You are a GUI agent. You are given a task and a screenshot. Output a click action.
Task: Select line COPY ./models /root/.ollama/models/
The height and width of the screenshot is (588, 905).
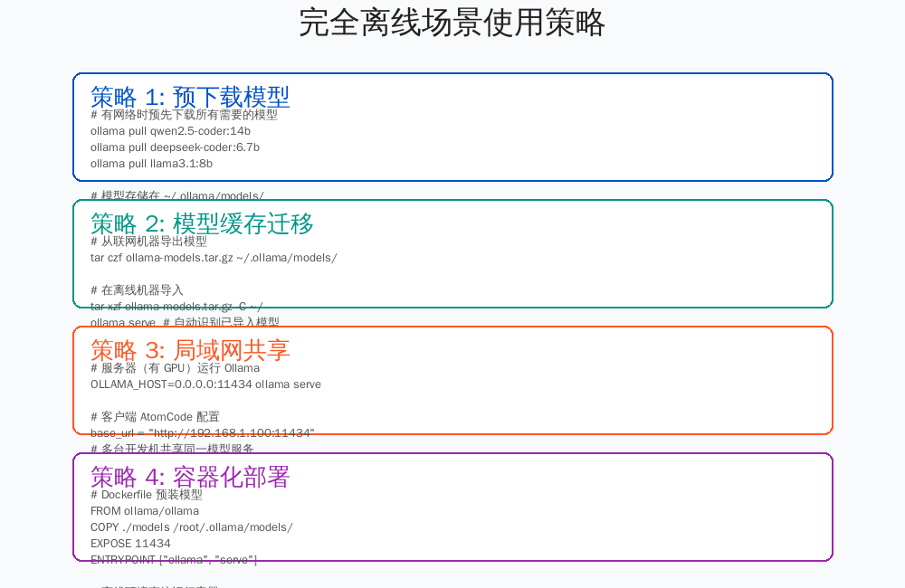pyautogui.click(x=192, y=526)
